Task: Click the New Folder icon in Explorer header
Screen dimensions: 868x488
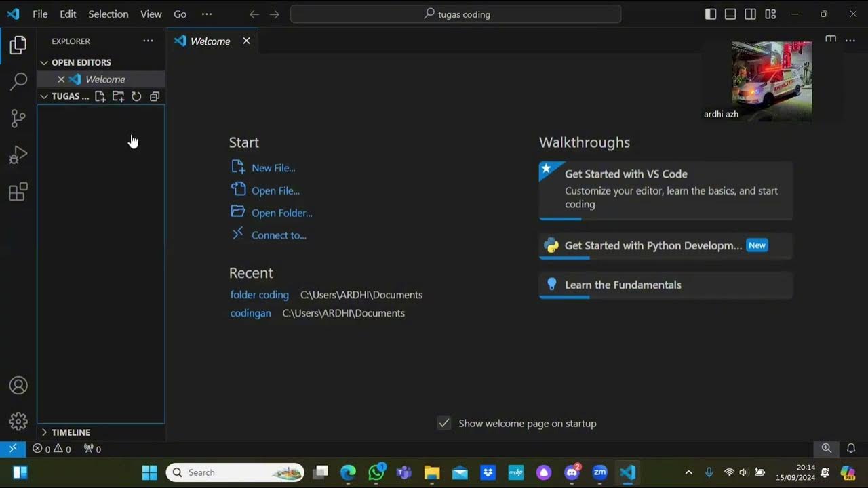Action: pyautogui.click(x=118, y=96)
